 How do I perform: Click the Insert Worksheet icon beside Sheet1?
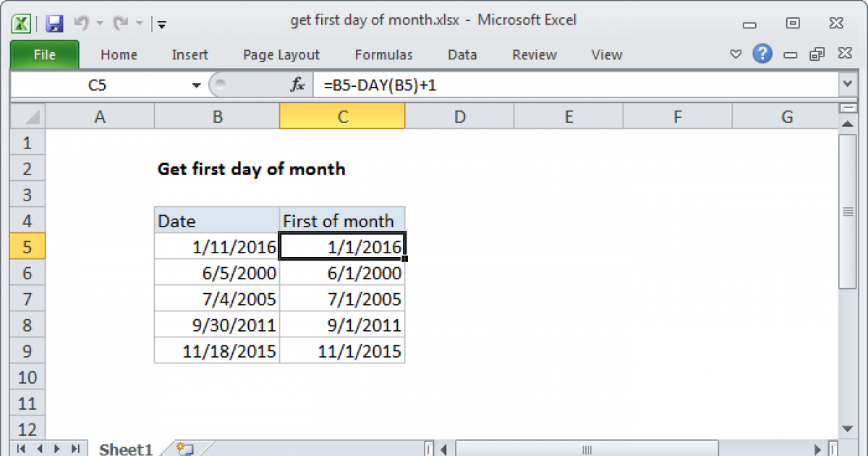point(184,449)
